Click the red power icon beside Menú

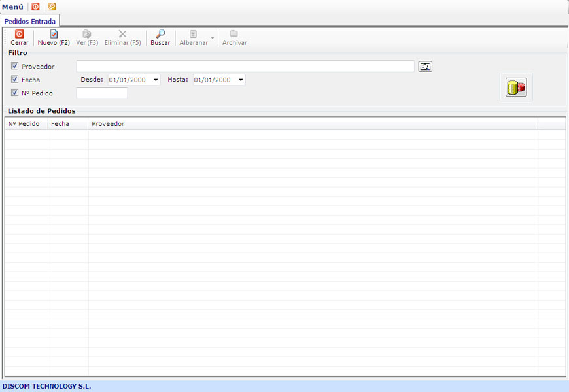click(x=36, y=7)
